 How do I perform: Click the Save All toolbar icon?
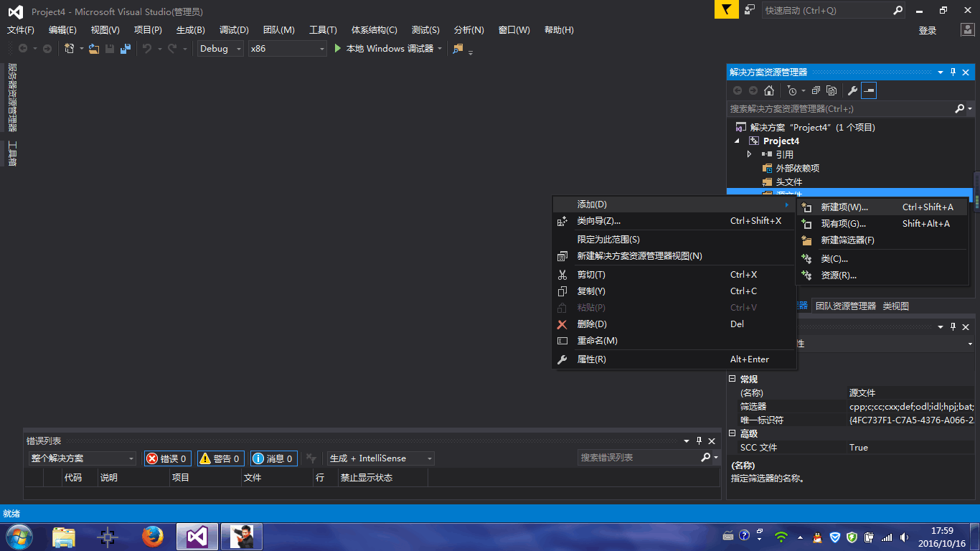pyautogui.click(x=126, y=49)
